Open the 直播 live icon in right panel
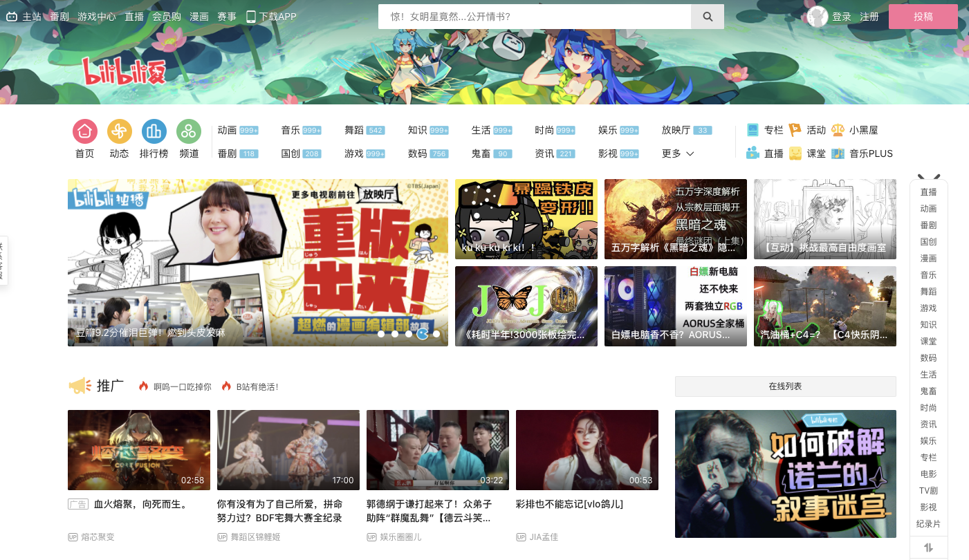The image size is (969, 560). 753,153
